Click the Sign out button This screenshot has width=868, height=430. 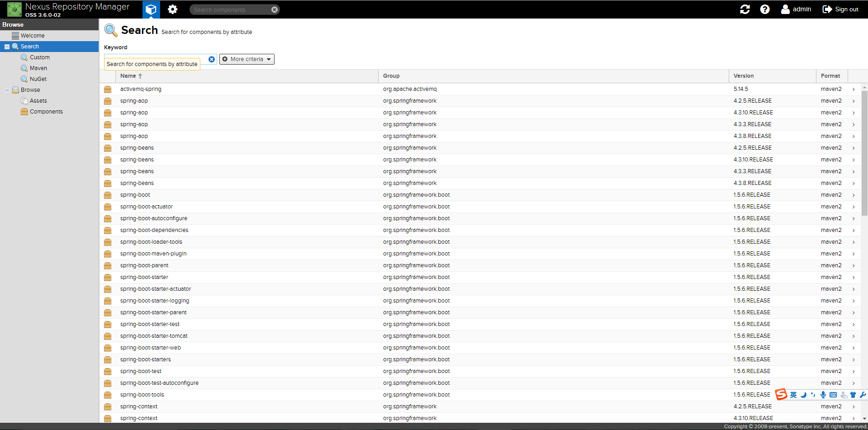point(840,9)
